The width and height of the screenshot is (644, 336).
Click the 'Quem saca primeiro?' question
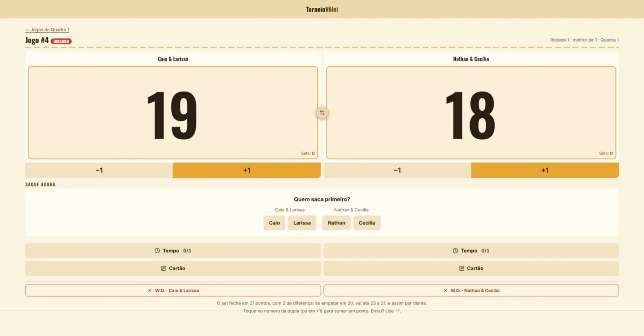322,199
